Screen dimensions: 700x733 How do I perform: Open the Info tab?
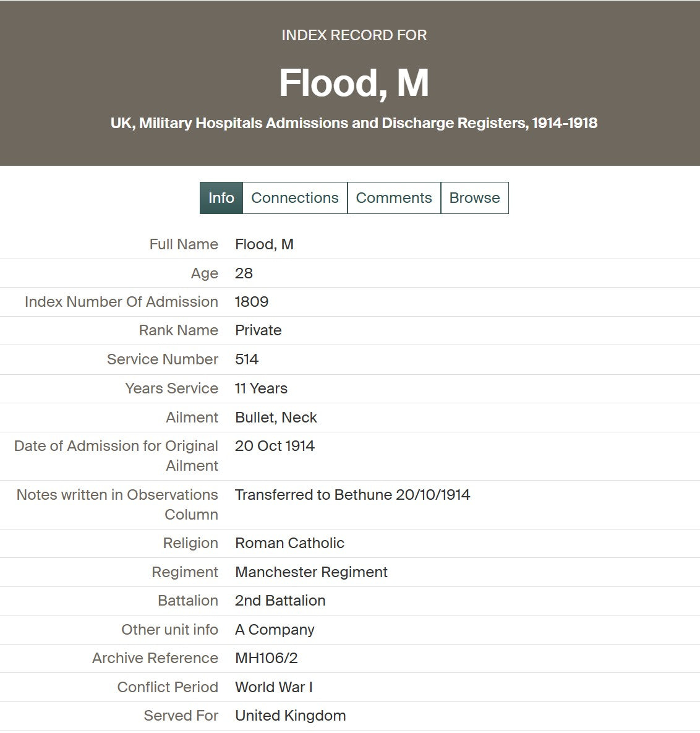coord(221,198)
